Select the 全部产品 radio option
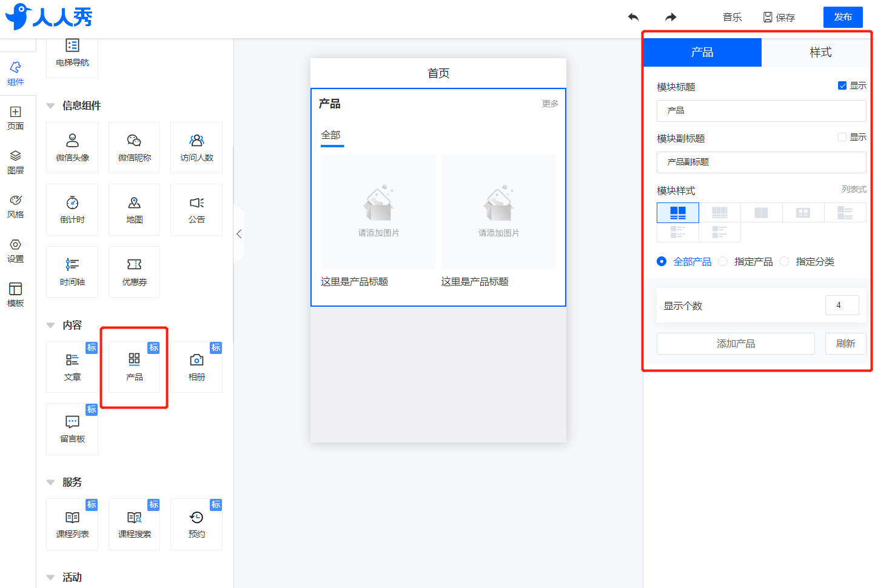 point(662,261)
